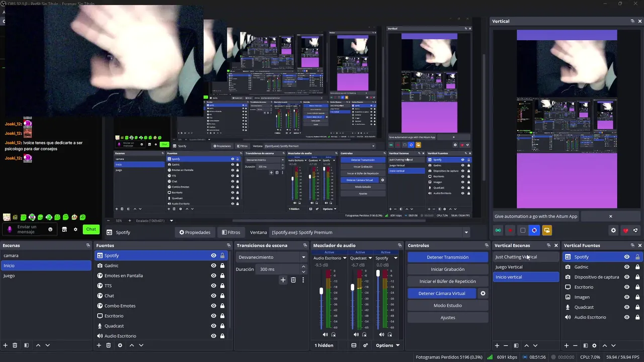Screen dimensions: 644x362
Task: Mute the Quadcast channel speaker icon
Action: [x=356, y=334]
